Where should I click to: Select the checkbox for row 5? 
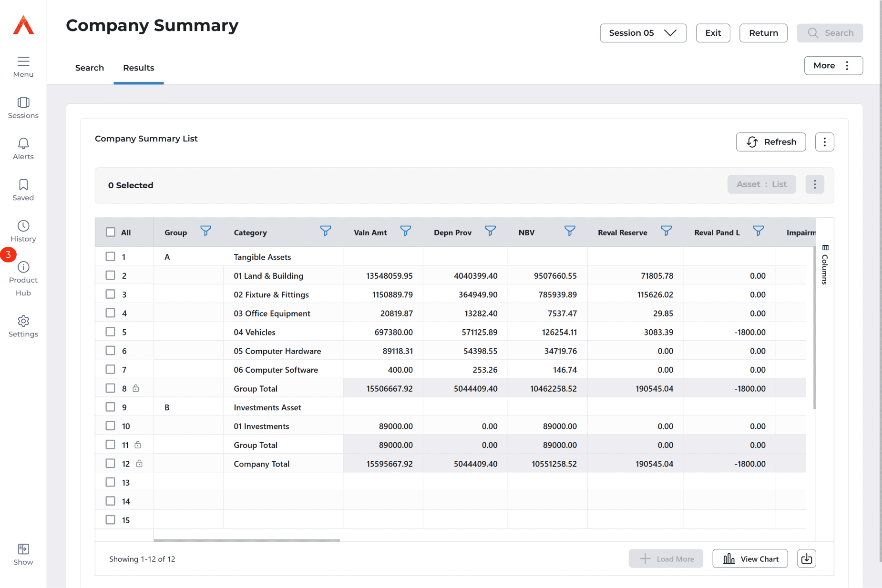111,332
